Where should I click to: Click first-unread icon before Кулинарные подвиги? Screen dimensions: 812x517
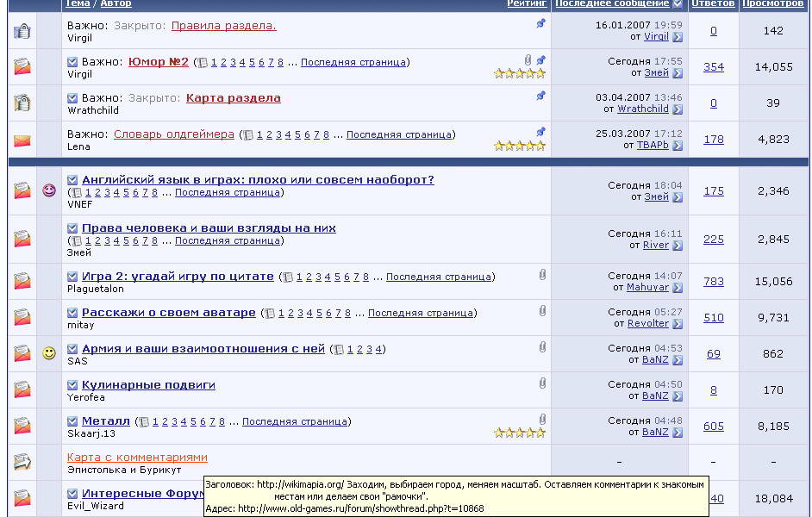[72, 385]
